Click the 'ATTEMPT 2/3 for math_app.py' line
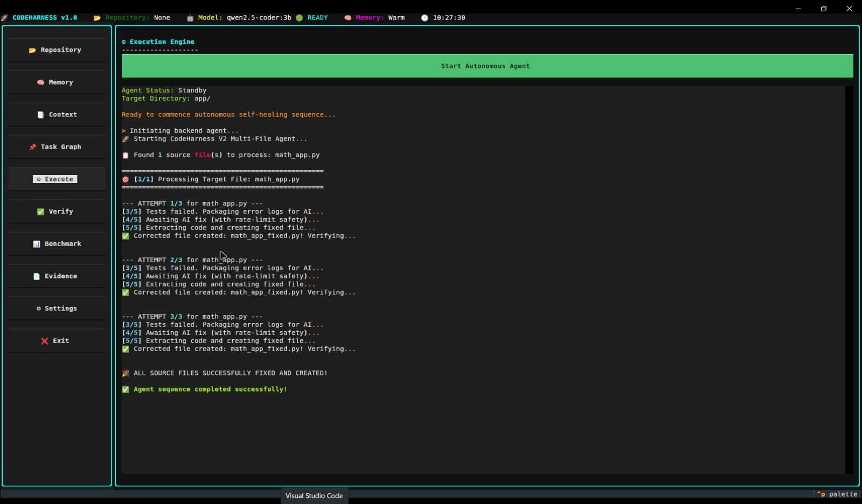 tap(192, 260)
